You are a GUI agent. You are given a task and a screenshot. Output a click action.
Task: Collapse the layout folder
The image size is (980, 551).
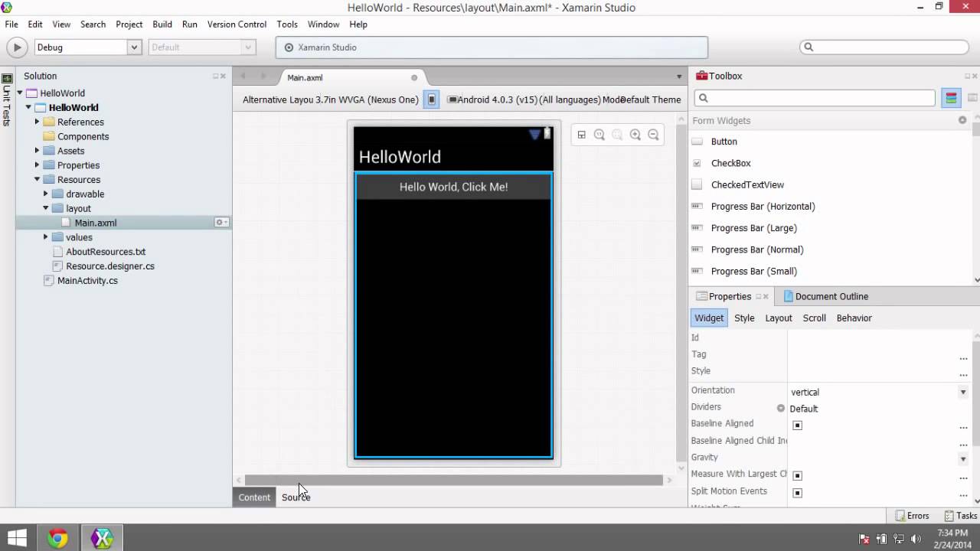pos(45,208)
